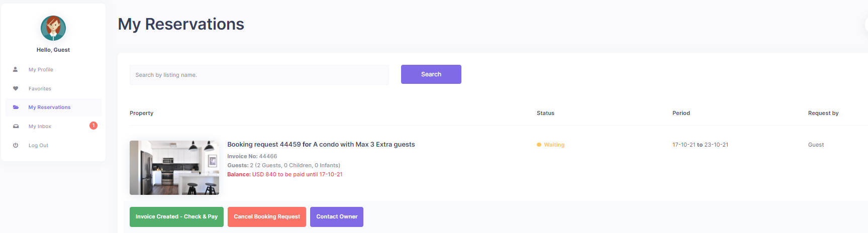Viewport: 868px width, 233px height.
Task: Click the red inbox notification badge
Action: pos(93,126)
